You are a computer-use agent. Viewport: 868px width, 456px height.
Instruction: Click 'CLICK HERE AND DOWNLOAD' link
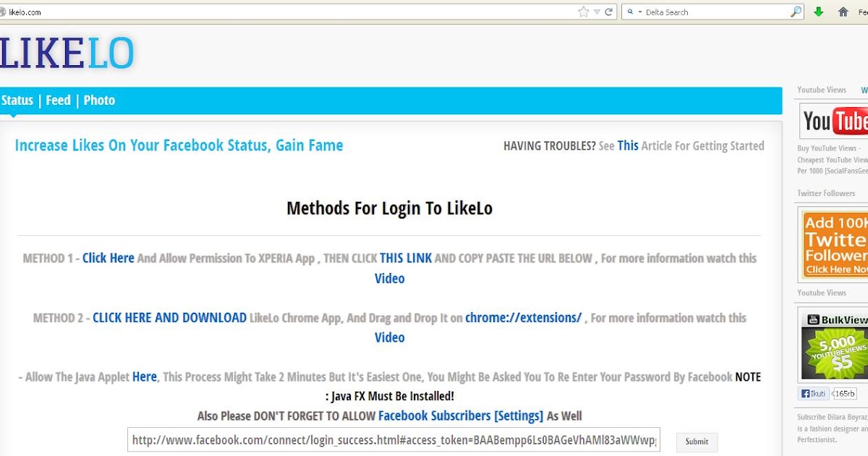pos(170,318)
